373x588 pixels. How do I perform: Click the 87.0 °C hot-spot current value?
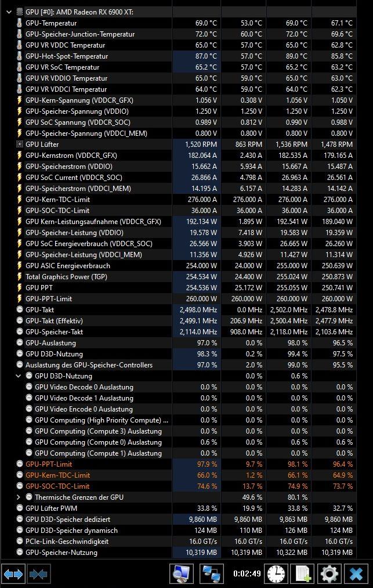point(206,56)
